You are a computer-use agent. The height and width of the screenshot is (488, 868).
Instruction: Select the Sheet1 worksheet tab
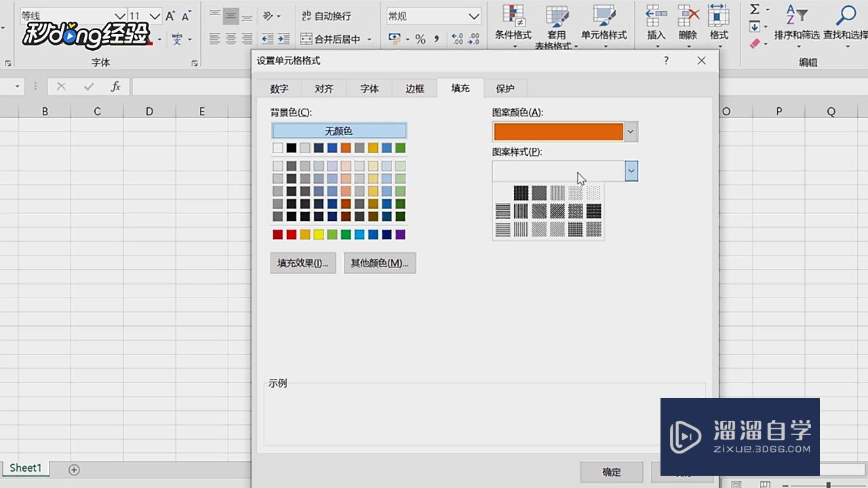click(26, 468)
